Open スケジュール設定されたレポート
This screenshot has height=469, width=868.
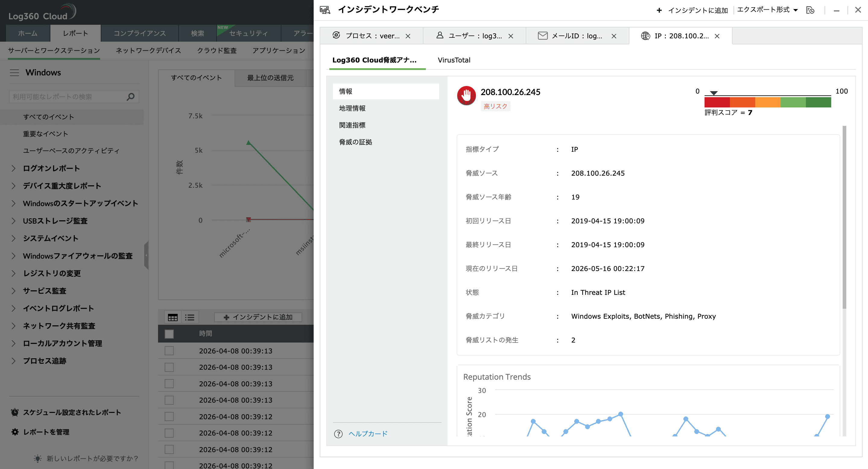(72, 412)
